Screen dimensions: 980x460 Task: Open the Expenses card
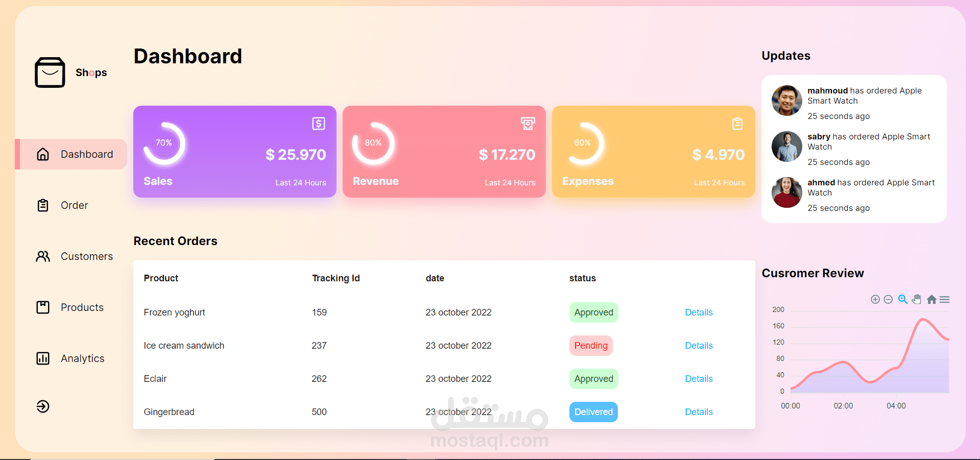[654, 152]
